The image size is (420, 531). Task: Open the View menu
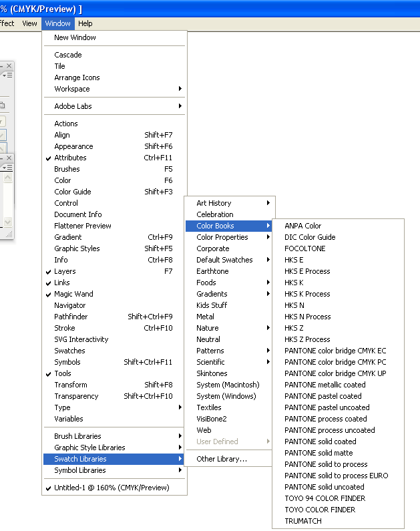[x=29, y=23]
